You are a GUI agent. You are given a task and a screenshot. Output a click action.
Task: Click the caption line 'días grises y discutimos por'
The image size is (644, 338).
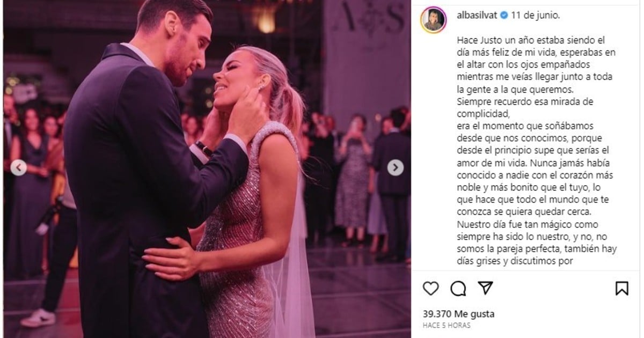point(508,262)
